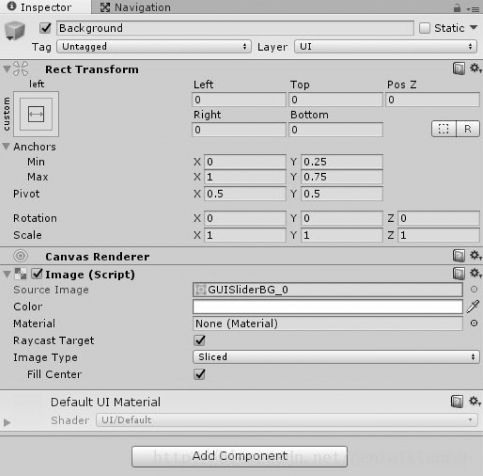Screen dimensions: 483x476
Task: Click the raw edit mode R button
Action: (468, 129)
